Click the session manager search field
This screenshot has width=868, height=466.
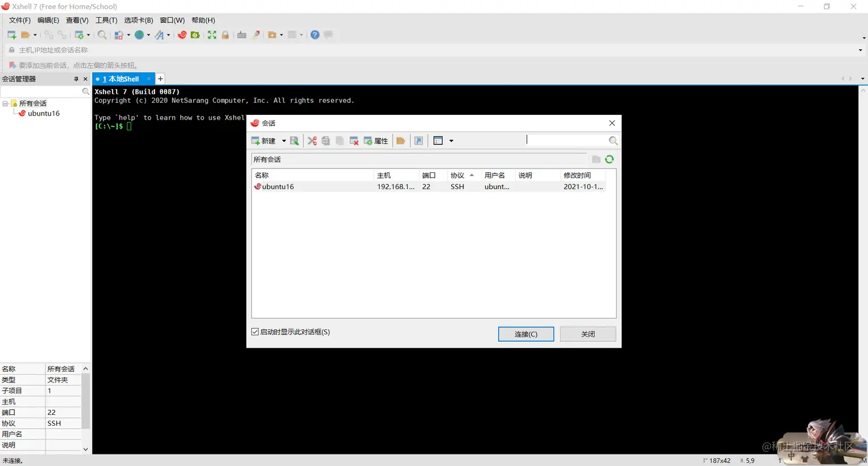[41, 91]
